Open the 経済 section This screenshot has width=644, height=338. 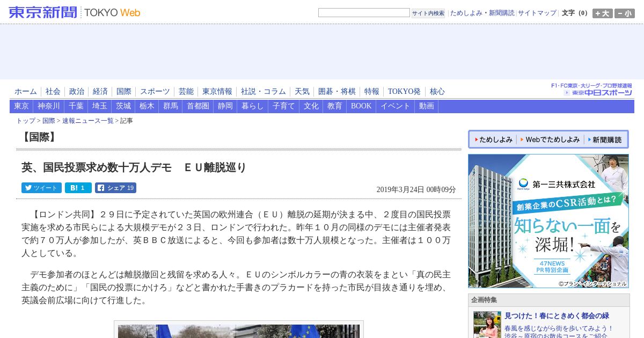(x=100, y=92)
